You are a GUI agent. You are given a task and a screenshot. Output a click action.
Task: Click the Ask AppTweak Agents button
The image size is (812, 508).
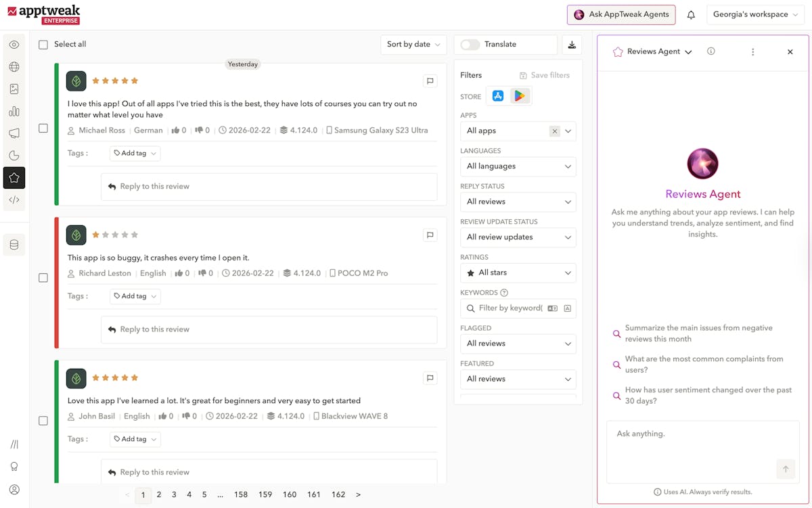[621, 15]
